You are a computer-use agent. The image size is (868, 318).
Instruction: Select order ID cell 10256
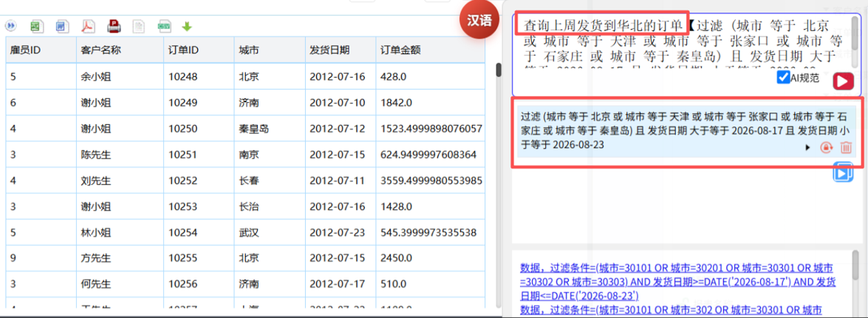199,284
